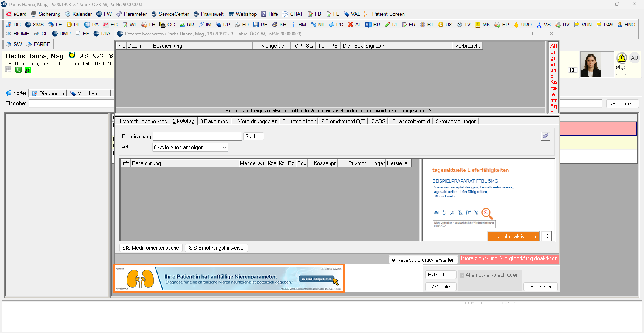Click the settings icon right of Suchen
Screen dimensions: 644x333
(x=545, y=136)
